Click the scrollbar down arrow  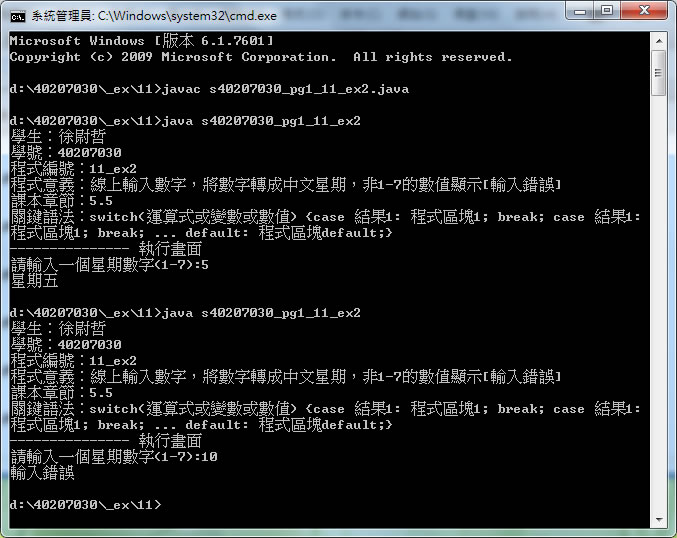(x=659, y=519)
